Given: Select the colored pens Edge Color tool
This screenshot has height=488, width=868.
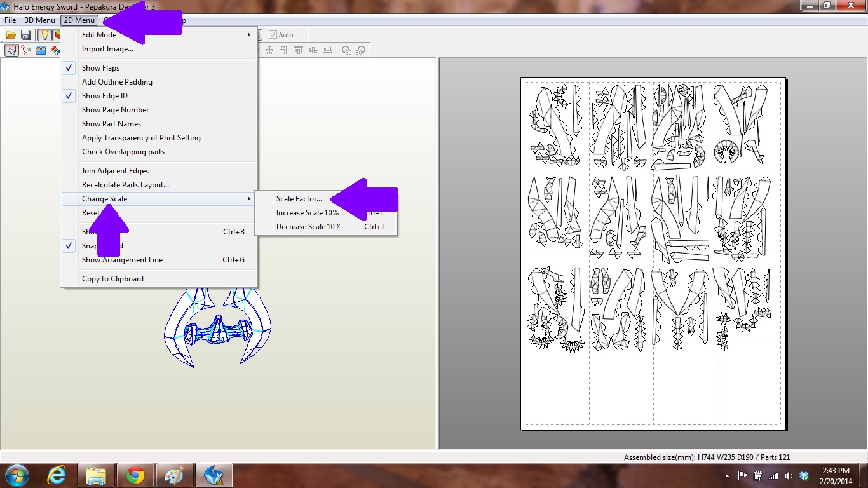Looking at the screenshot, I should pos(55,50).
